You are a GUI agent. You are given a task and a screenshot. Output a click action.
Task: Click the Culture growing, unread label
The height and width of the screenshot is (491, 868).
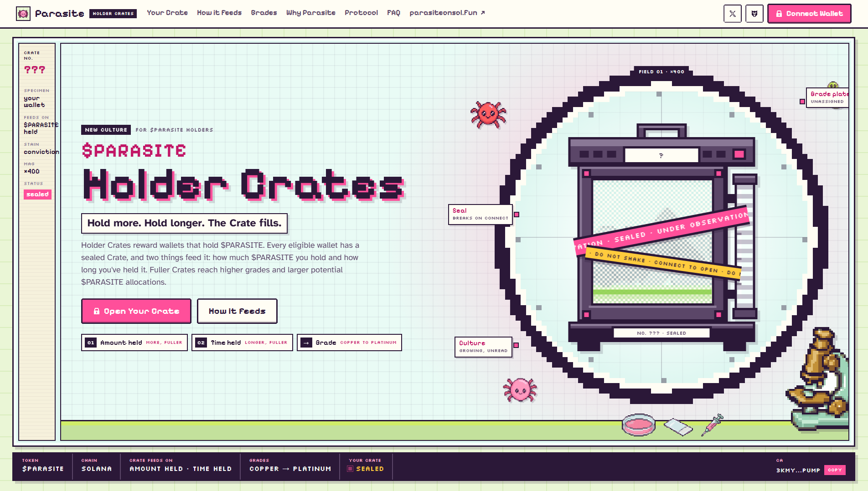pos(483,347)
